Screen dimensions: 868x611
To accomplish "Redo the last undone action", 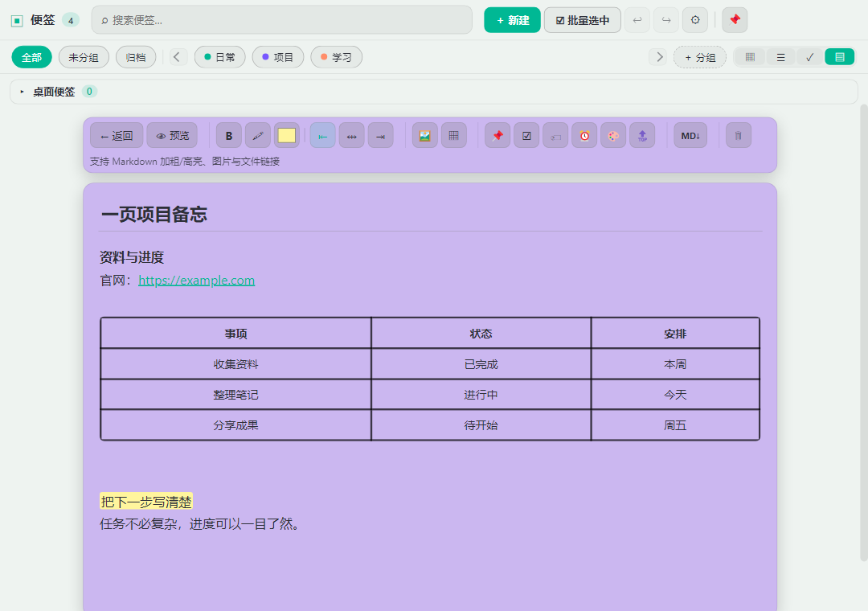I will click(x=666, y=20).
